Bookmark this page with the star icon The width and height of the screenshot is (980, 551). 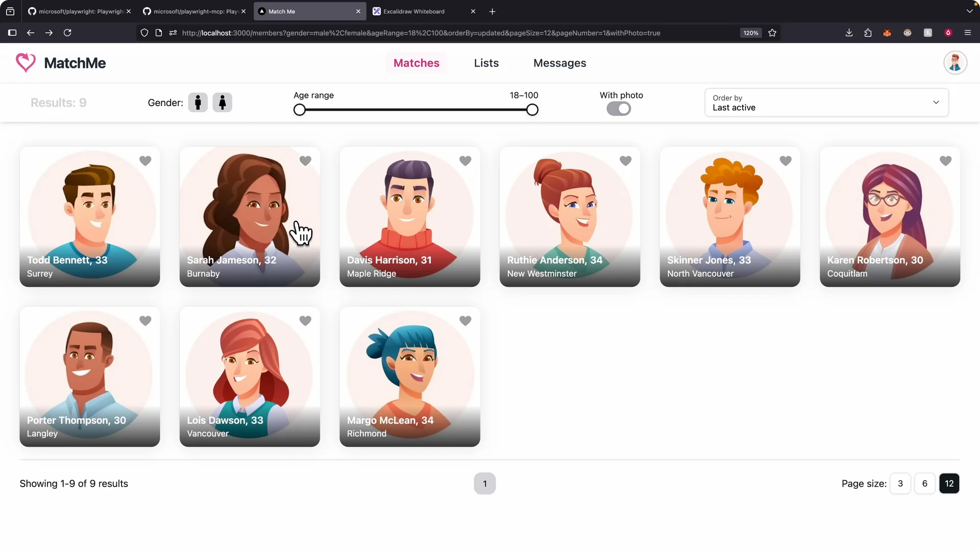[772, 33]
